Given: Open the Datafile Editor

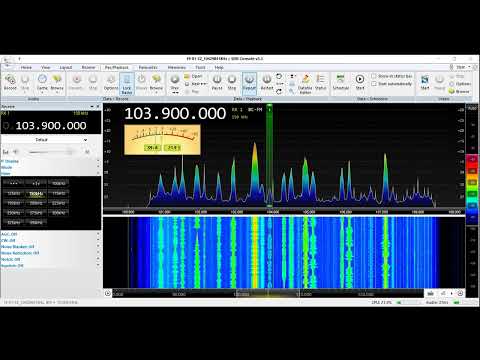Looking at the screenshot, I should click(x=305, y=83).
